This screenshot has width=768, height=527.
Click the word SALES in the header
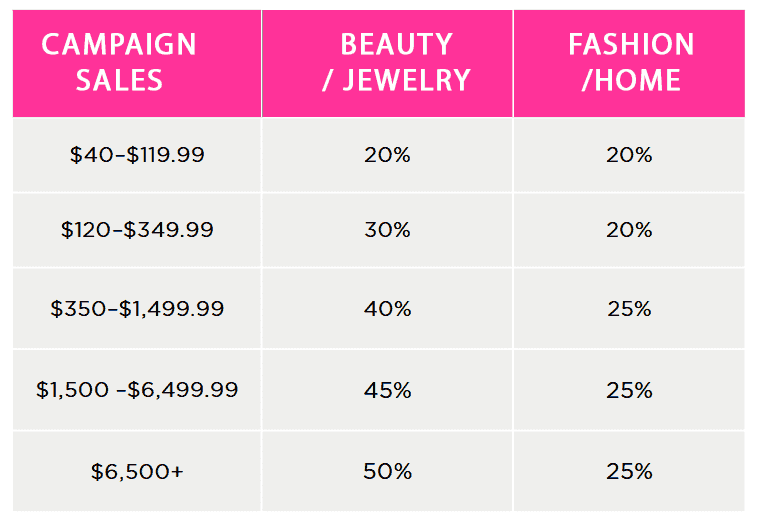tap(119, 80)
